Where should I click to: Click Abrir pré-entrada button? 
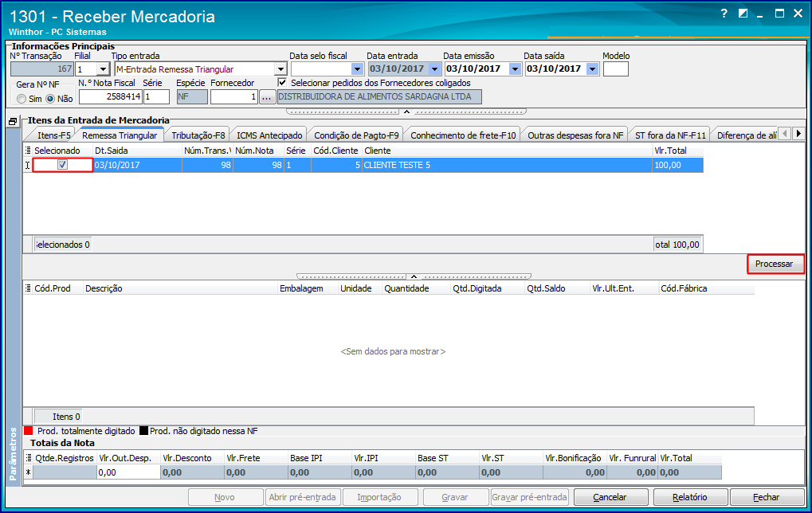coord(303,497)
